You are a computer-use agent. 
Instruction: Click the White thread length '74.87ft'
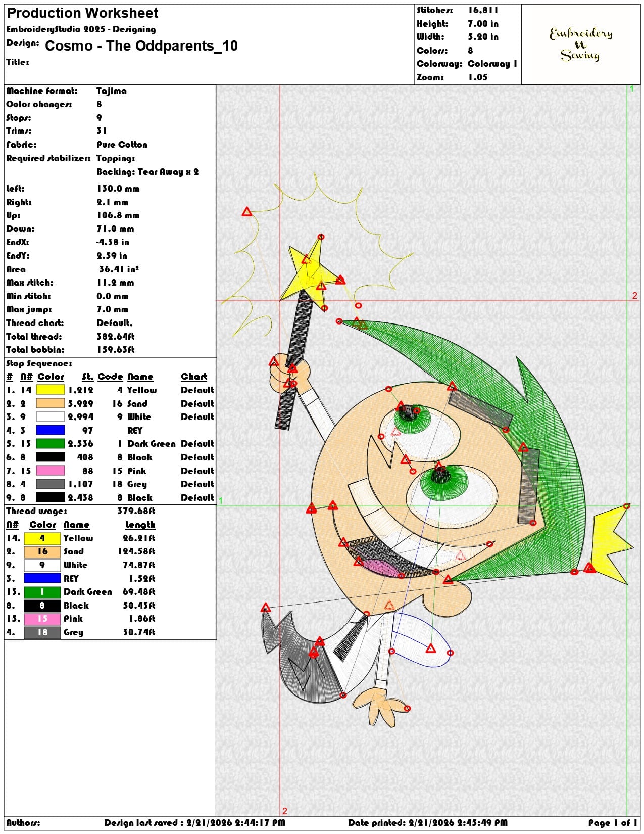(139, 565)
